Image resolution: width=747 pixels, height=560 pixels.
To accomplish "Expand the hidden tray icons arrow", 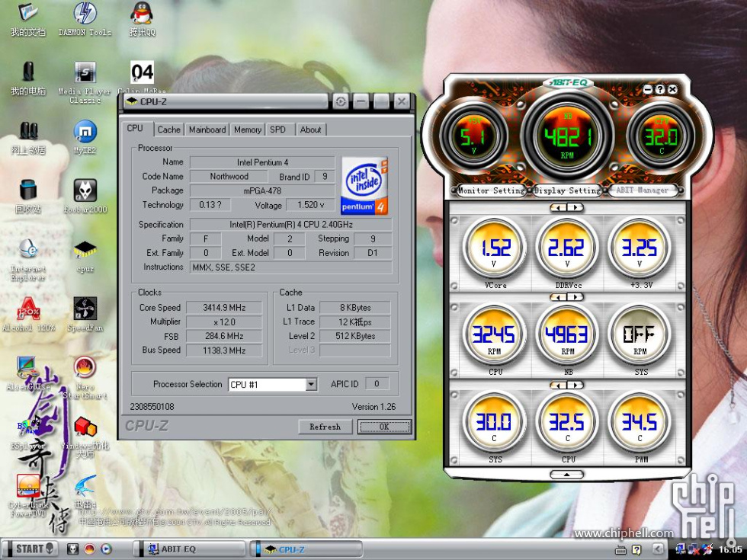I will coord(657,549).
